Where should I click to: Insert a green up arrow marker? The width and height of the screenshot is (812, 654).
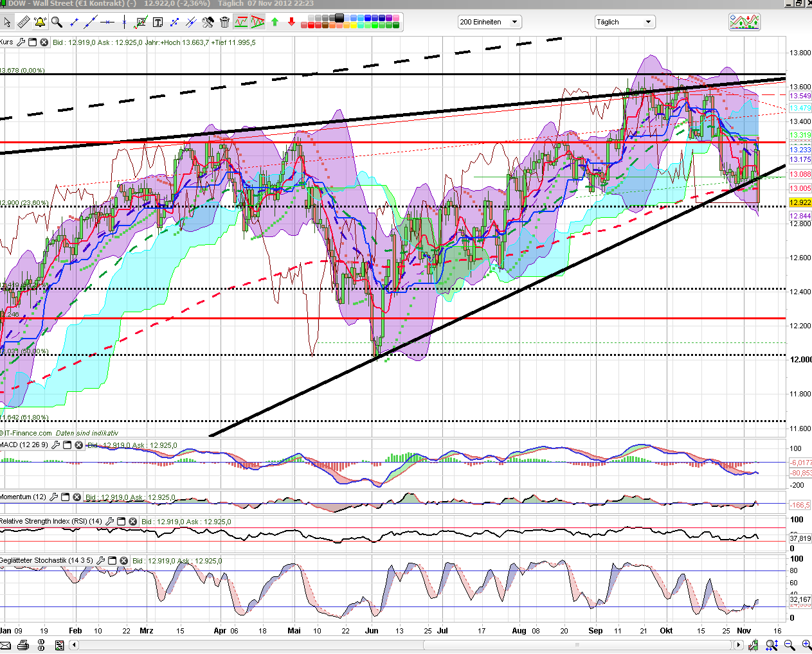[x=275, y=22]
